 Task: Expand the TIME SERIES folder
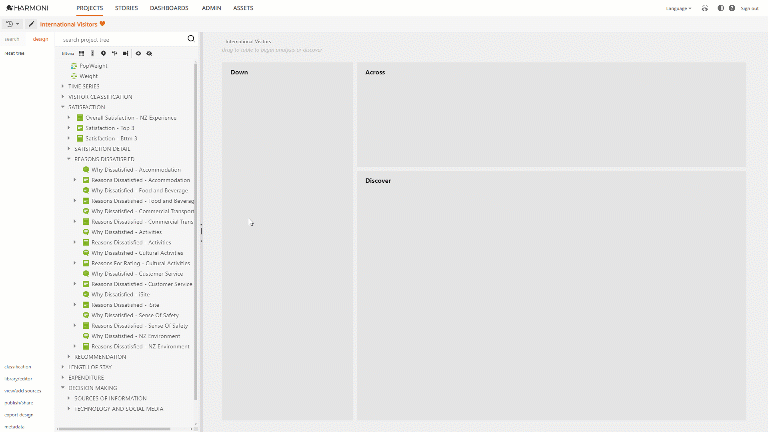pyautogui.click(x=63, y=86)
